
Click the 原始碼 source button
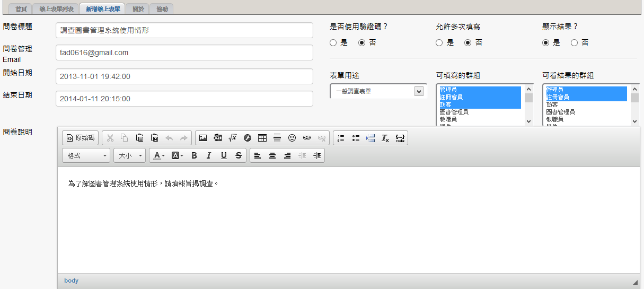(81, 138)
